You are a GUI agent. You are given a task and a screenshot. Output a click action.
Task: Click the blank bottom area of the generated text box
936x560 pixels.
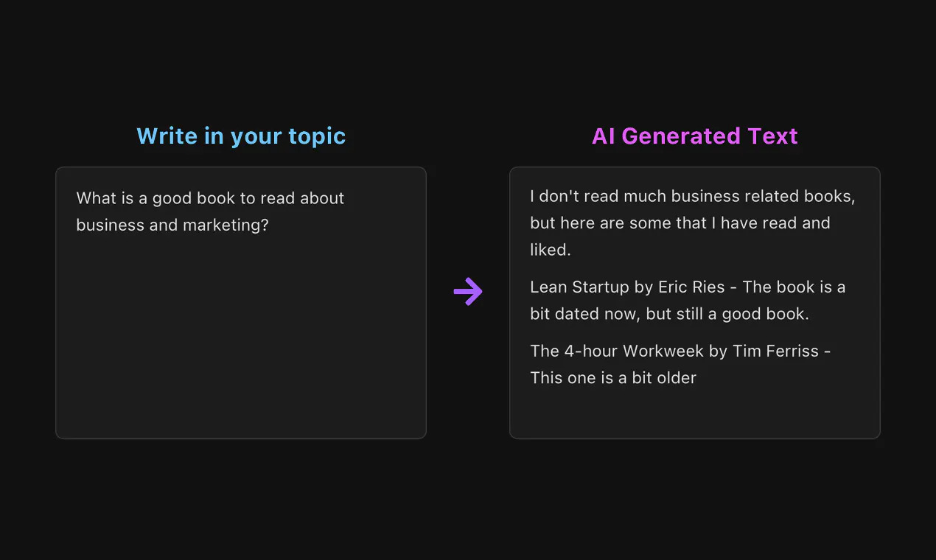[x=695, y=414]
